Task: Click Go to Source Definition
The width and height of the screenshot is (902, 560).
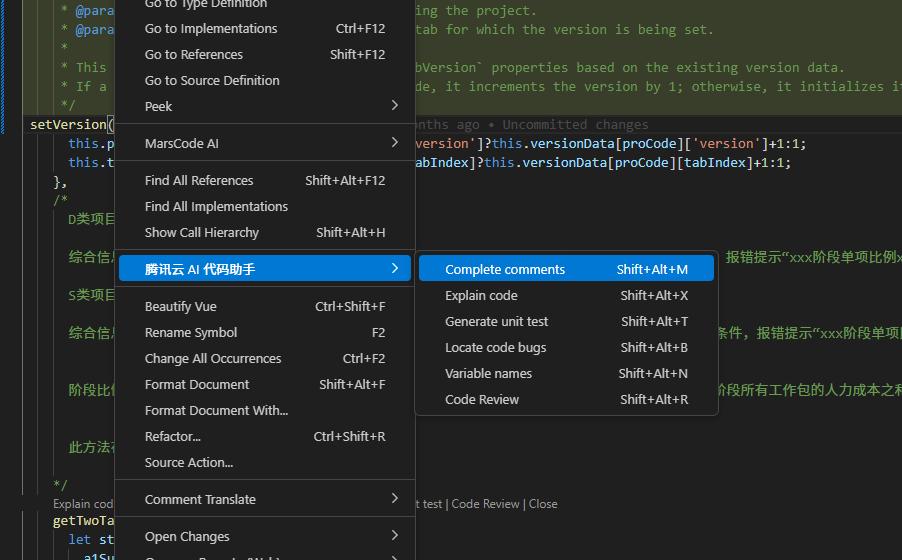Action: 265,81
